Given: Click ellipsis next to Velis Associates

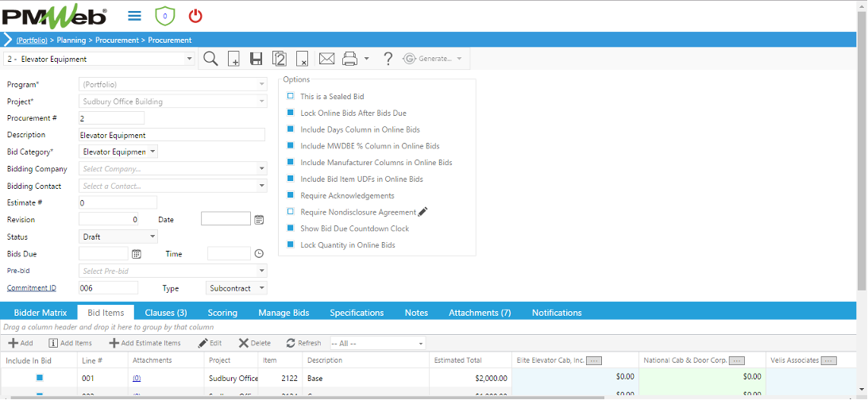Looking at the screenshot, I should coord(829,361).
